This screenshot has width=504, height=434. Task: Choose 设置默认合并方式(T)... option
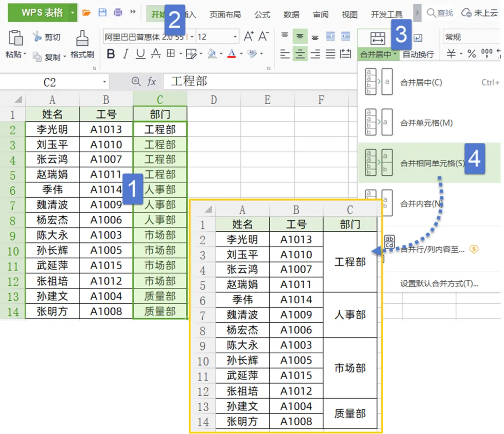pos(439,284)
